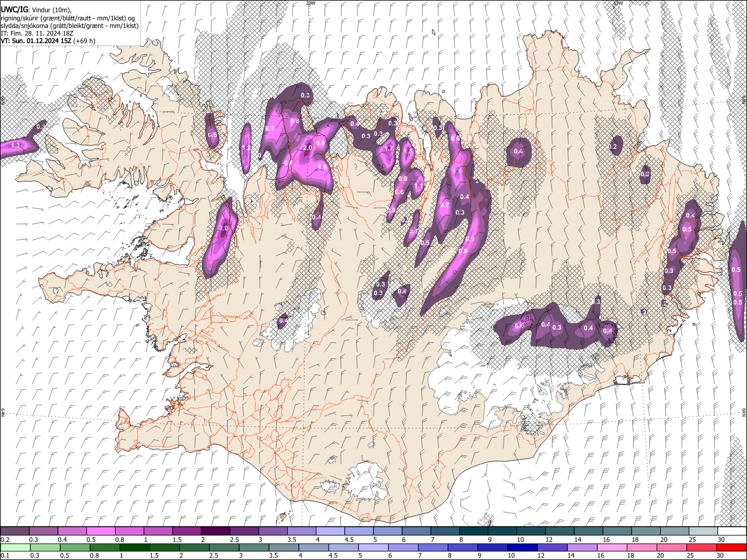Click the 4.5 label under the upper legend row
This screenshot has height=560, width=747.
tap(349, 540)
